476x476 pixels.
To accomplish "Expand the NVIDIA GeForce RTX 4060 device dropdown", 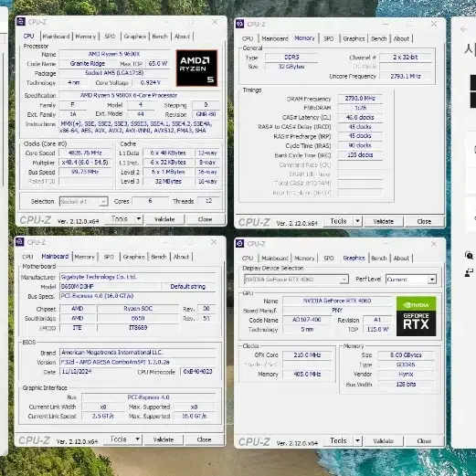I will tap(344, 280).
